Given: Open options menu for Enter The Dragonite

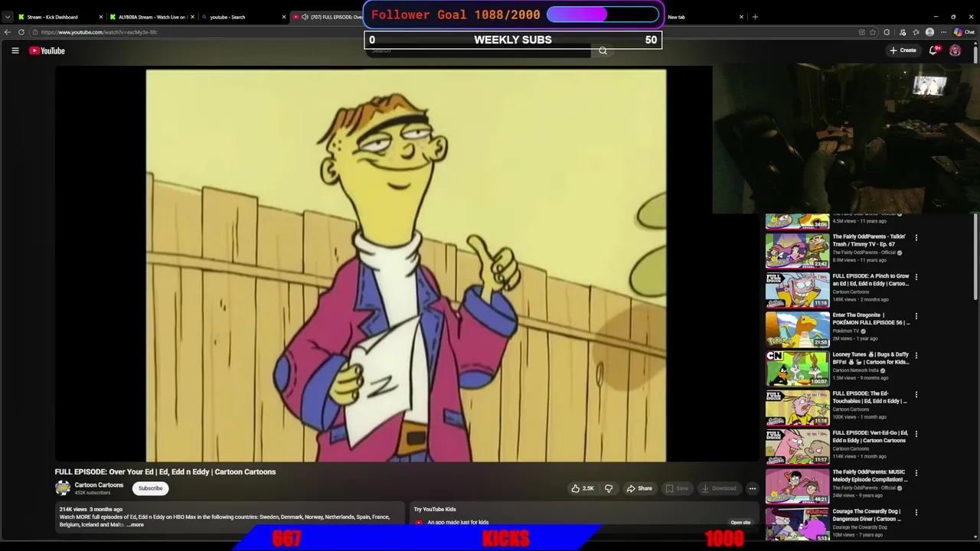Looking at the screenshot, I should click(916, 316).
